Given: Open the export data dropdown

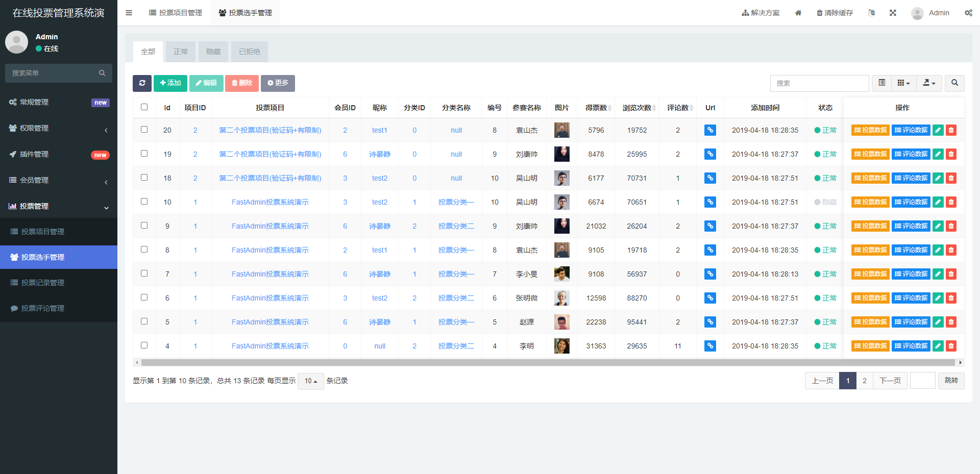Looking at the screenshot, I should (x=929, y=83).
